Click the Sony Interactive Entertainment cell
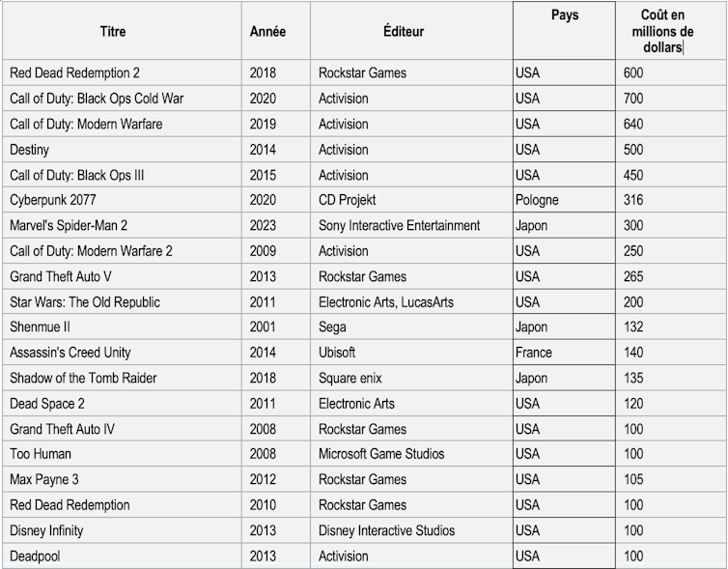This screenshot has height=569, width=728. tap(399, 226)
